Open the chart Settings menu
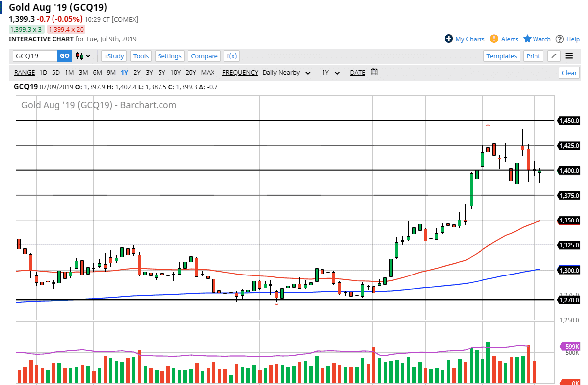The height and width of the screenshot is (385, 588). tap(169, 56)
